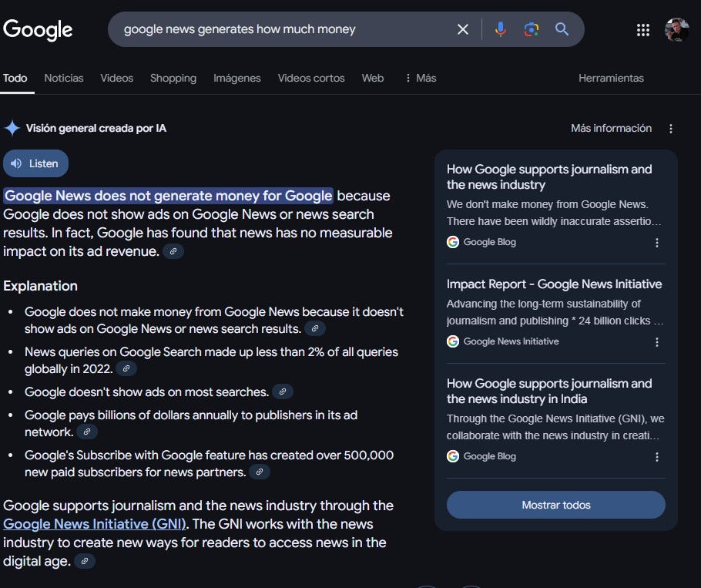Click the Google favicon of the first Google Blog source
Screen dimensions: 701x588
[x=453, y=242]
